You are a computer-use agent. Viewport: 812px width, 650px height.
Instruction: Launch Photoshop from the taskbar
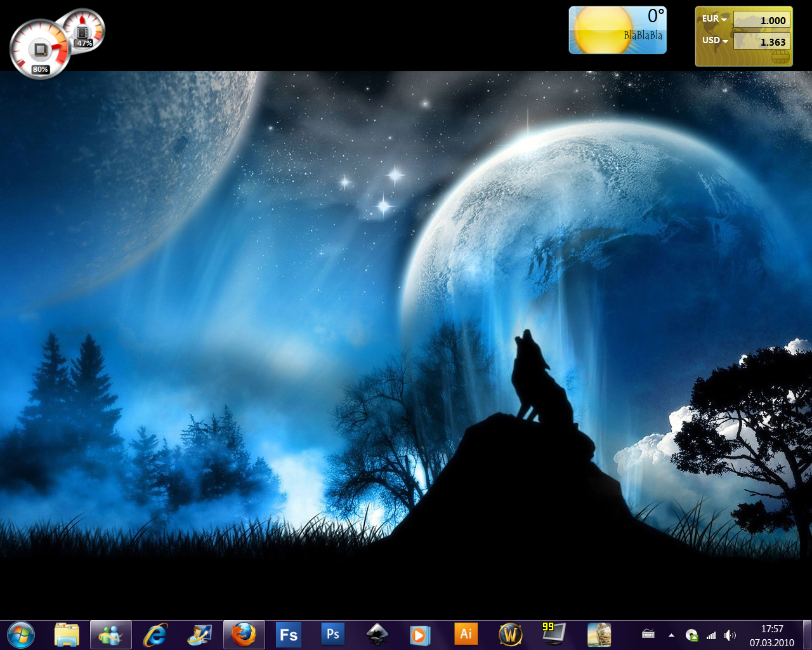tap(333, 634)
